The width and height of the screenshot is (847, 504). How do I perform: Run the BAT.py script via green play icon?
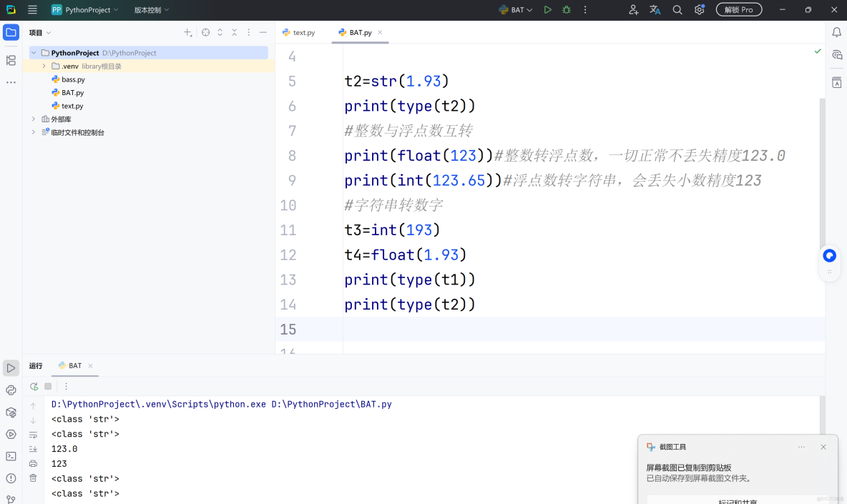(546, 9)
